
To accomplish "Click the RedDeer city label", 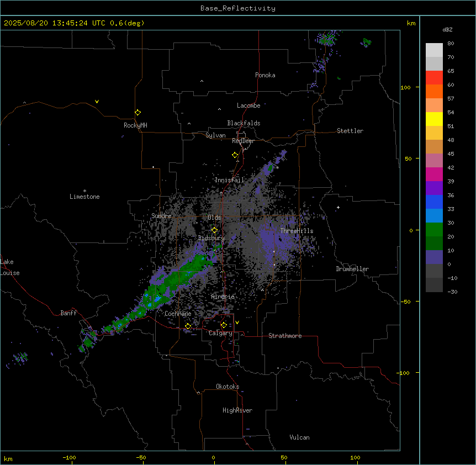I will click(243, 141).
